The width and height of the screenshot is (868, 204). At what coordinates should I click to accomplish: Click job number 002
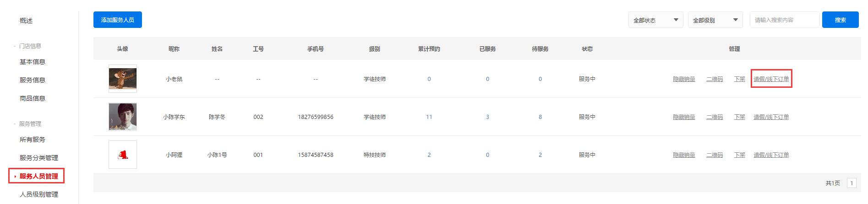(x=258, y=117)
